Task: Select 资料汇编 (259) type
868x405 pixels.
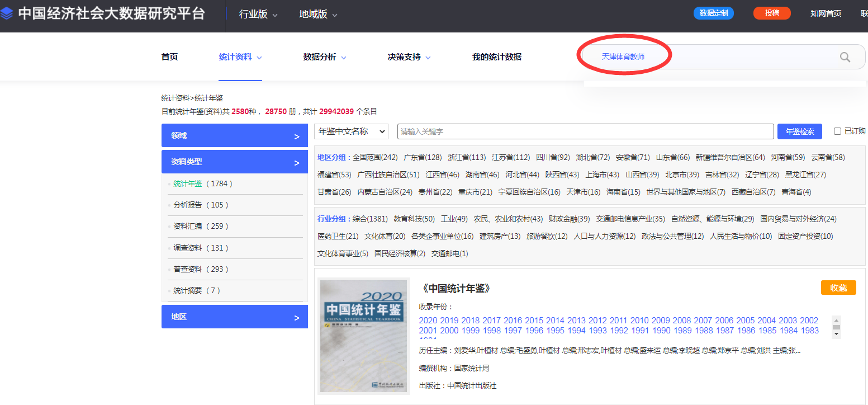Action: 201,226
